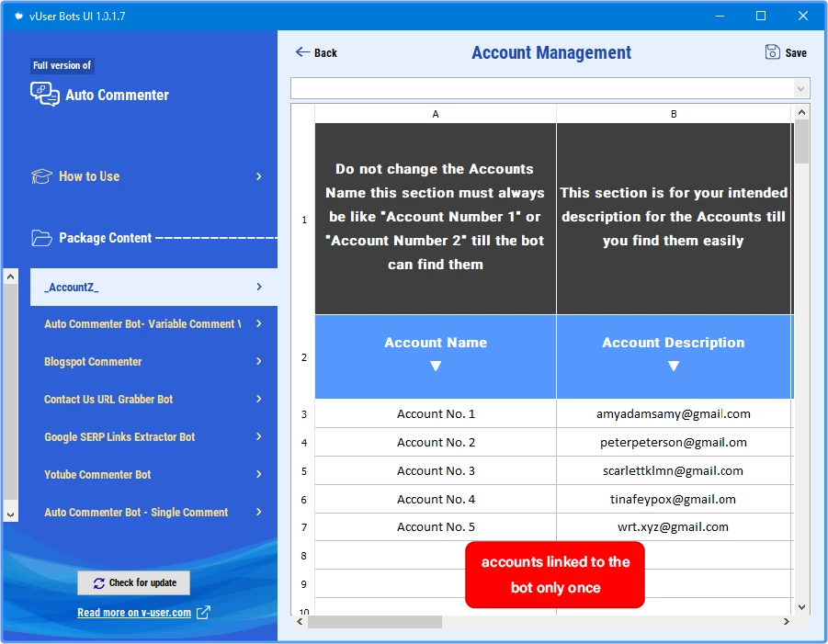Click the 'Full version of' label

[62, 65]
